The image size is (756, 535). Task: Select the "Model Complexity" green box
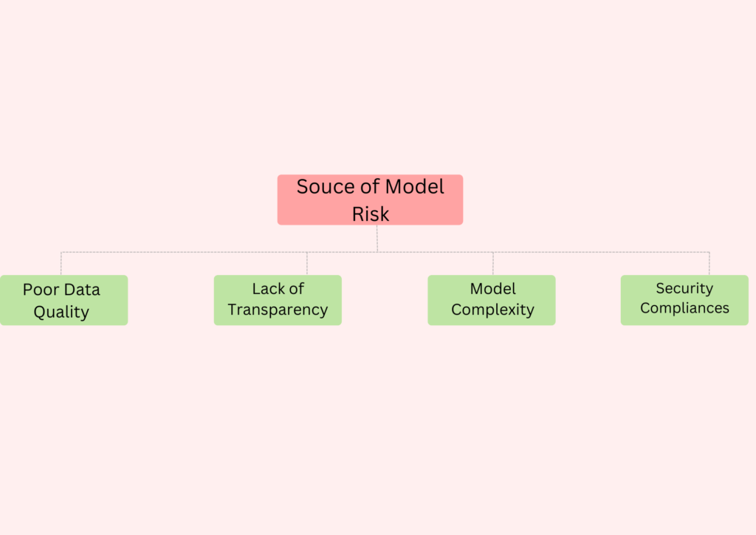491,300
